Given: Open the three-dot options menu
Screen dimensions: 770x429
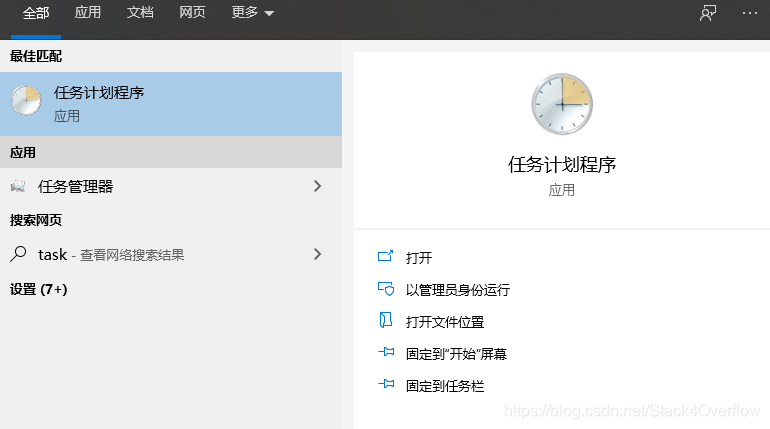Looking at the screenshot, I should coord(750,13).
